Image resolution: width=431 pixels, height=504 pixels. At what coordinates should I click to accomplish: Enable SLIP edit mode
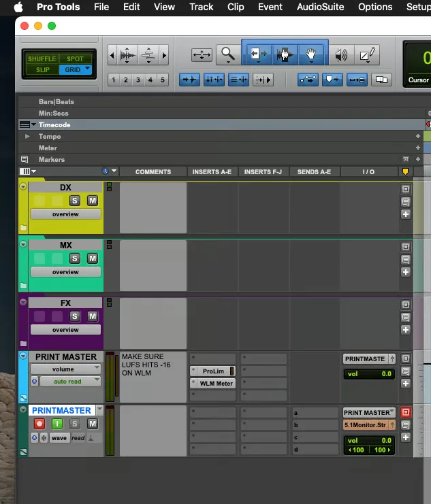click(x=42, y=70)
